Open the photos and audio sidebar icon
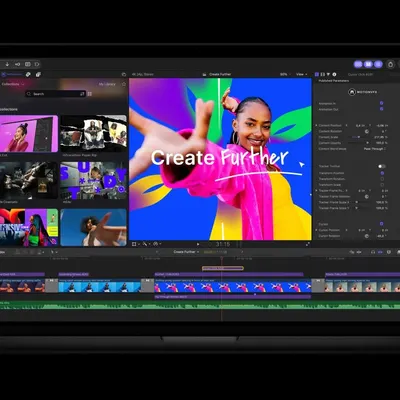 pyautogui.click(x=28, y=74)
